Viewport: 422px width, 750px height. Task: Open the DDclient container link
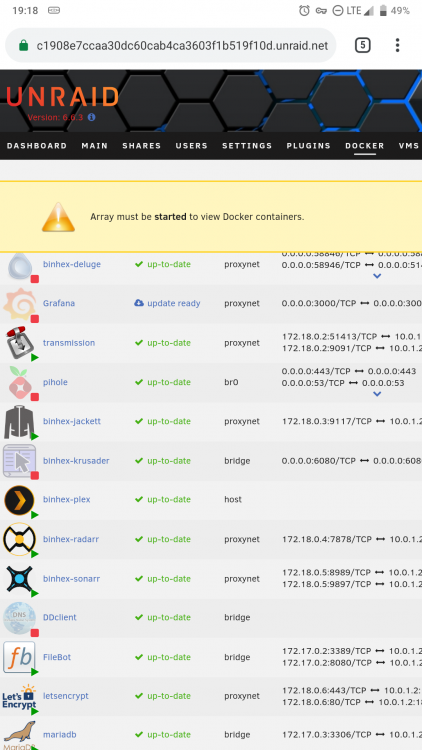[60, 618]
